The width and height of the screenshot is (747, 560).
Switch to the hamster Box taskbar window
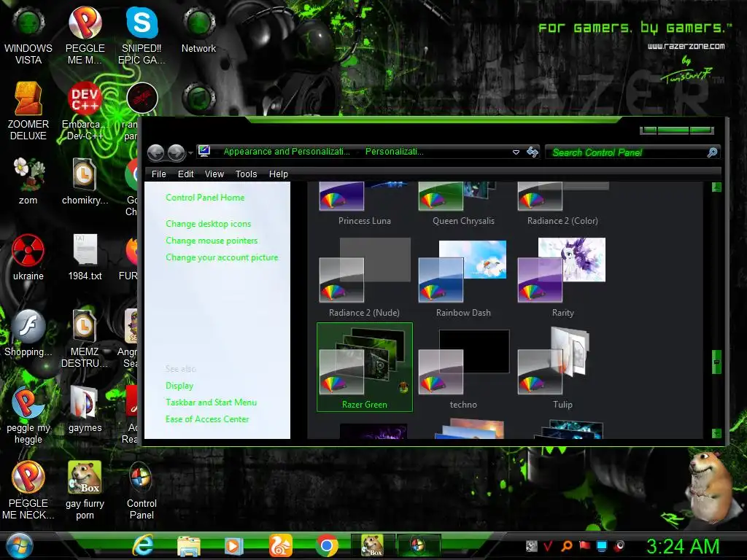[x=373, y=545]
